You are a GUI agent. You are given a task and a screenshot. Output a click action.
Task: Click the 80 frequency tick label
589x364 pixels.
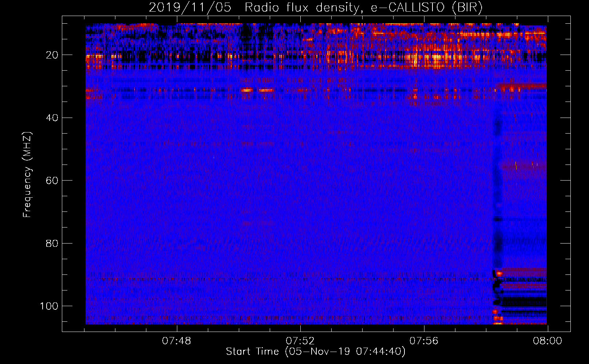tap(52, 243)
